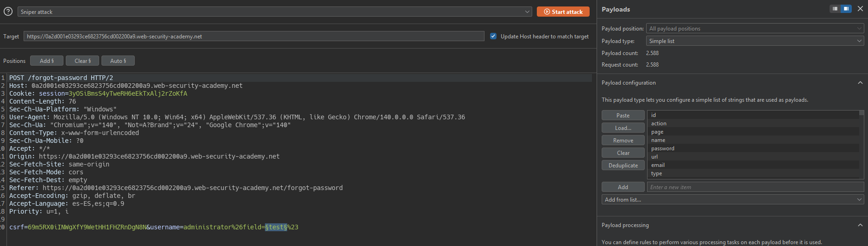Dock Payloads panel to the left

(835, 9)
